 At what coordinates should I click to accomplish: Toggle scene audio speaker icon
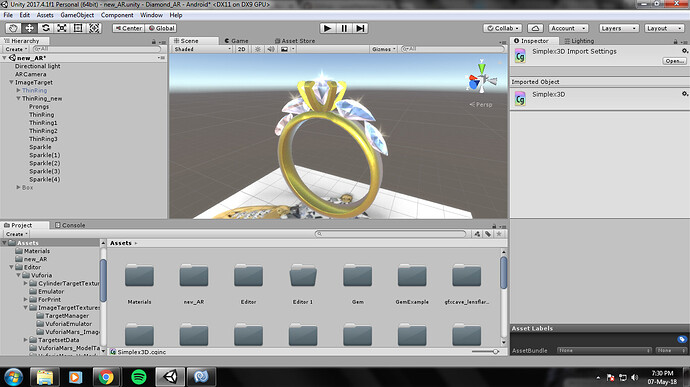pos(271,49)
